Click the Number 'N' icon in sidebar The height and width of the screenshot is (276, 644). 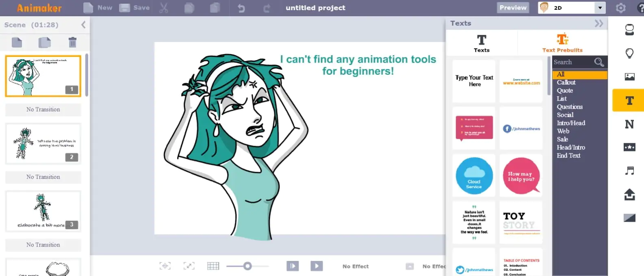click(x=629, y=124)
